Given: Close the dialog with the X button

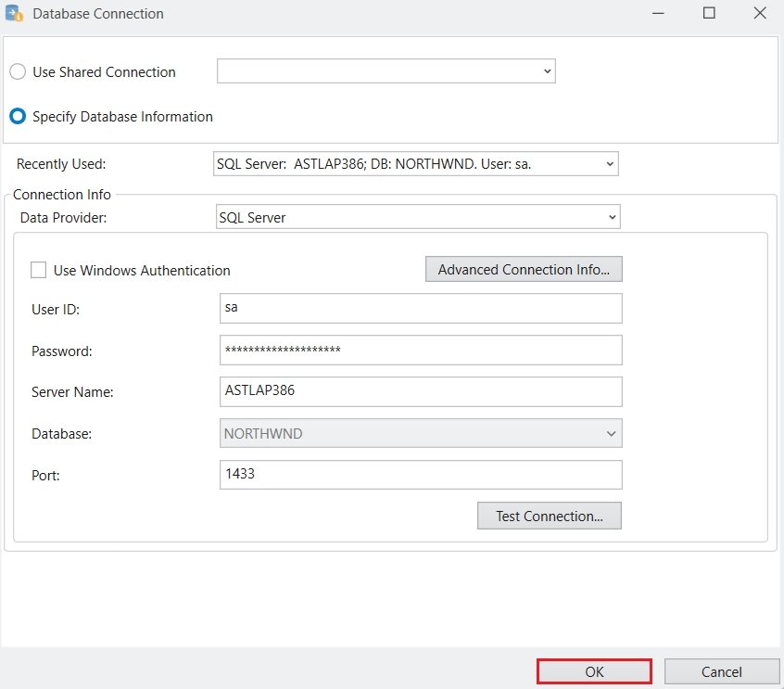Looking at the screenshot, I should 759,14.
